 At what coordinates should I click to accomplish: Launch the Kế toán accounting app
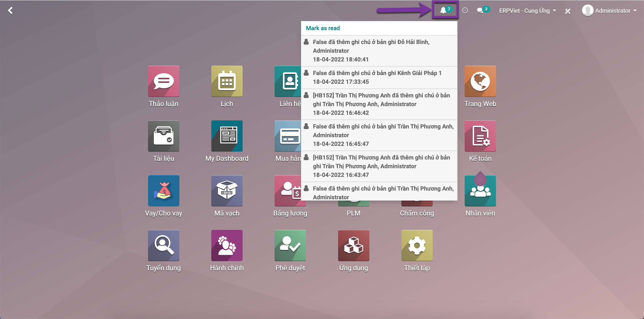click(x=480, y=136)
